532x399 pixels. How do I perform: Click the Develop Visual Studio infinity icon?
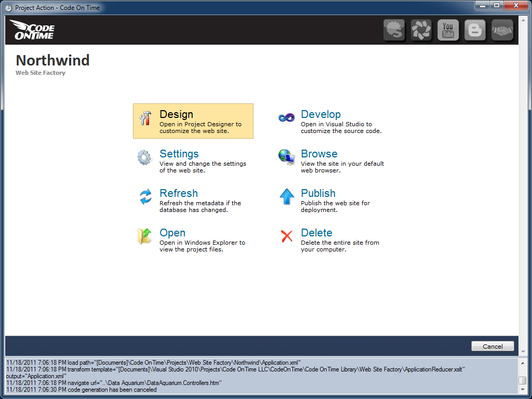tap(287, 118)
